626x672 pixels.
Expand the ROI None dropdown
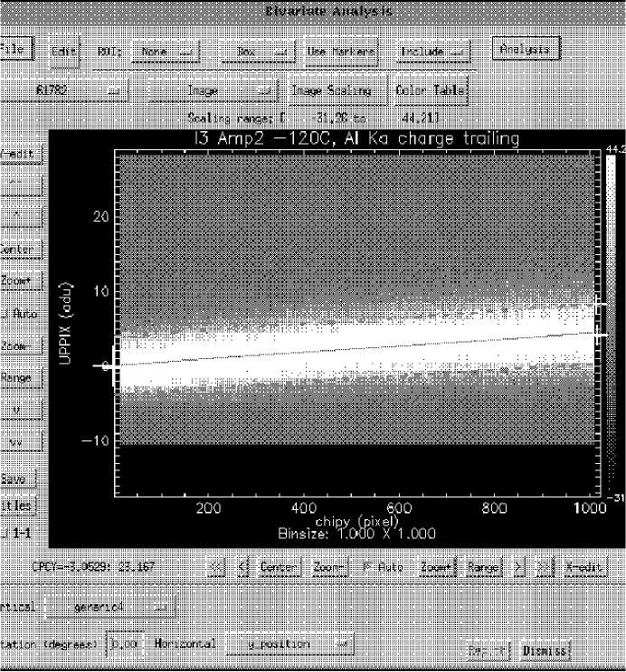tap(166, 52)
